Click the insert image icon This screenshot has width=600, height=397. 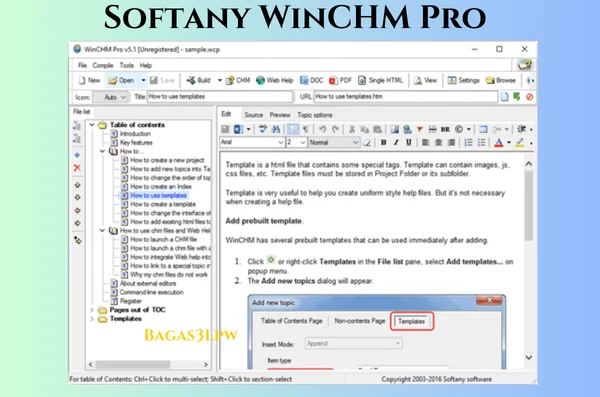pyautogui.click(x=395, y=129)
